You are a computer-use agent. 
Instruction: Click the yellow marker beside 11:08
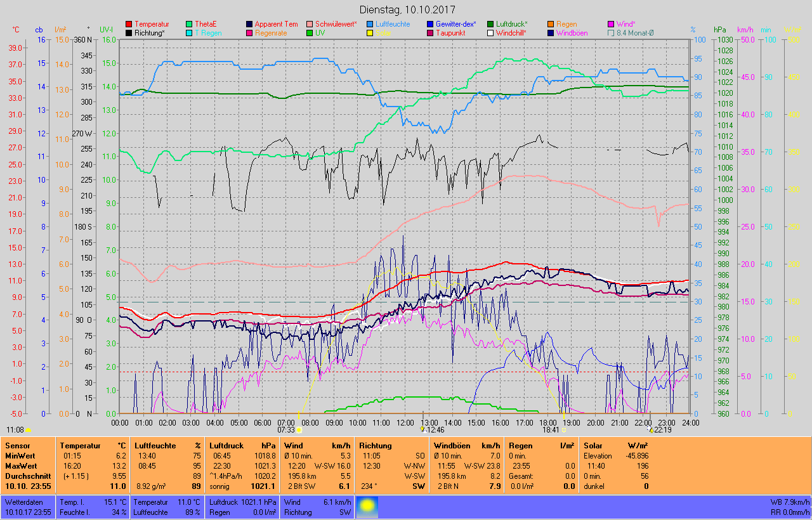pyautogui.click(x=28, y=429)
